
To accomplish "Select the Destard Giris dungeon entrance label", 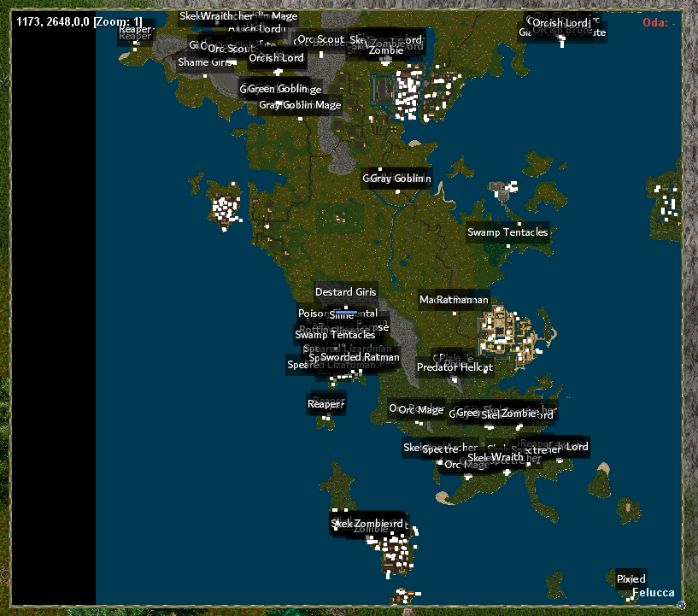I will tap(345, 292).
